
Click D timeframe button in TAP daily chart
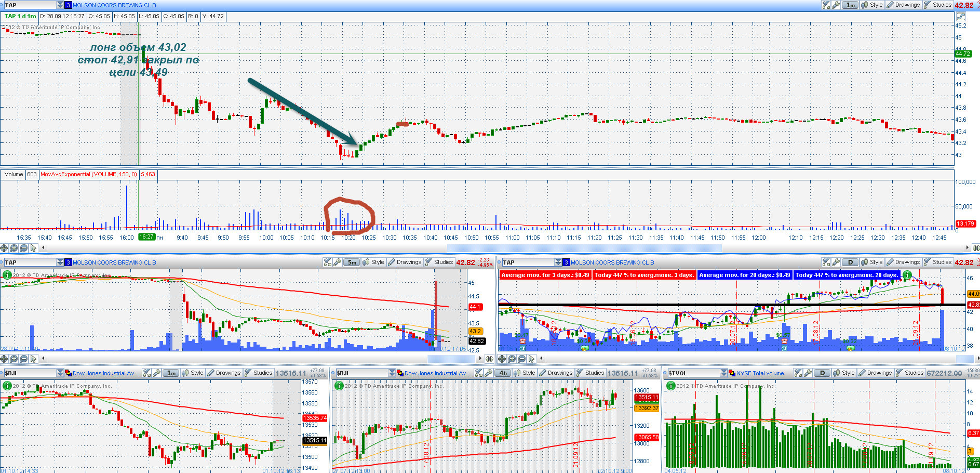(x=850, y=262)
